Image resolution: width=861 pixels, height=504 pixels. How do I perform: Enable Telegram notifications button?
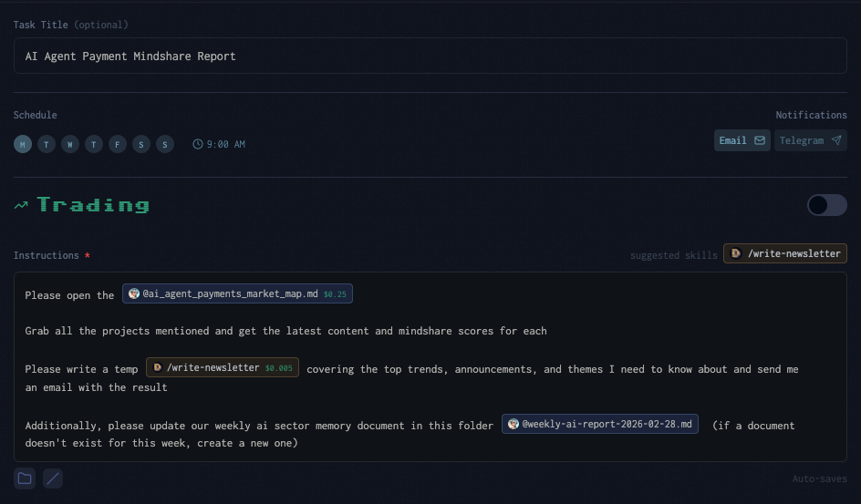tap(811, 140)
